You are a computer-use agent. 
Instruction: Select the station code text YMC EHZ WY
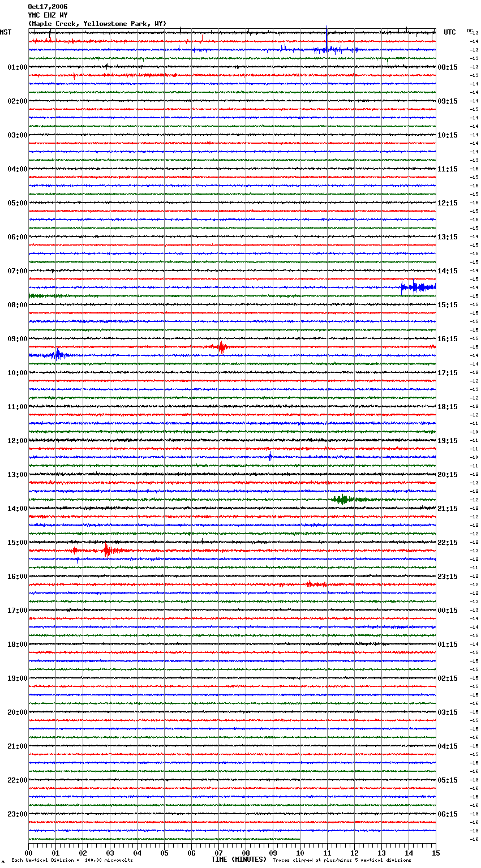(x=48, y=15)
